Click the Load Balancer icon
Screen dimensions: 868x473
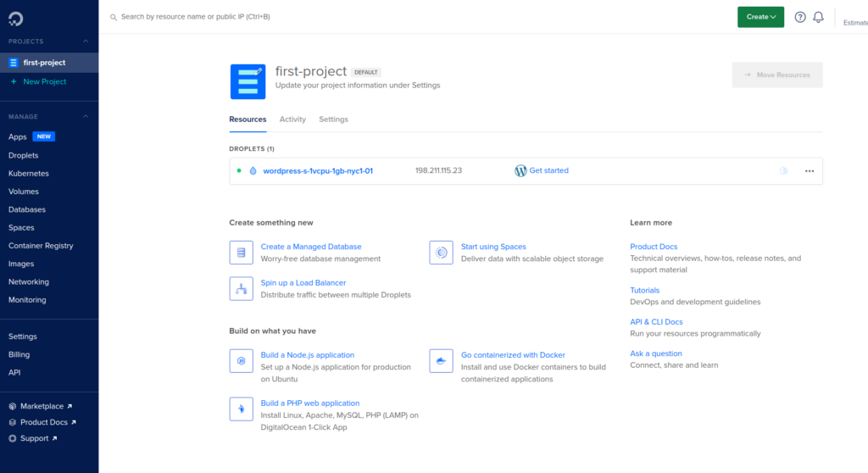pos(242,288)
